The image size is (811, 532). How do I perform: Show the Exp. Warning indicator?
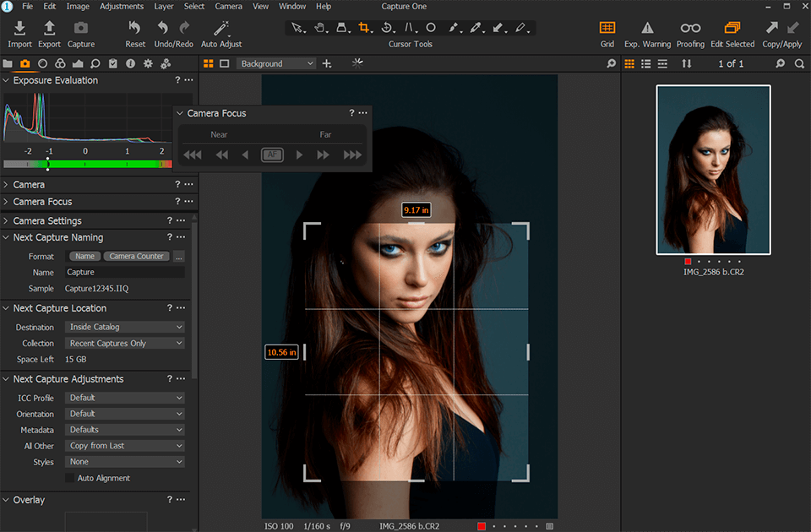coord(647,29)
